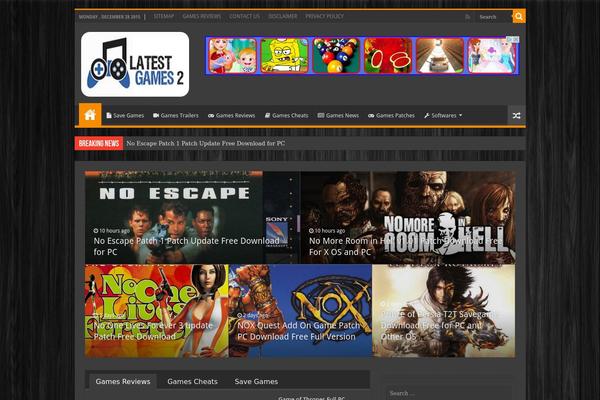Screen dimensions: 600x400
Task: Open the NOX Quest Add On article
Action: [300, 311]
